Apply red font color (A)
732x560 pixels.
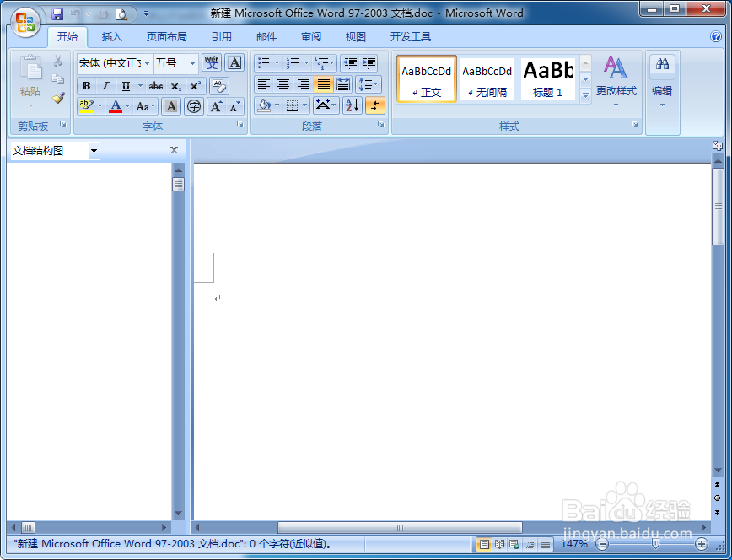click(x=116, y=106)
